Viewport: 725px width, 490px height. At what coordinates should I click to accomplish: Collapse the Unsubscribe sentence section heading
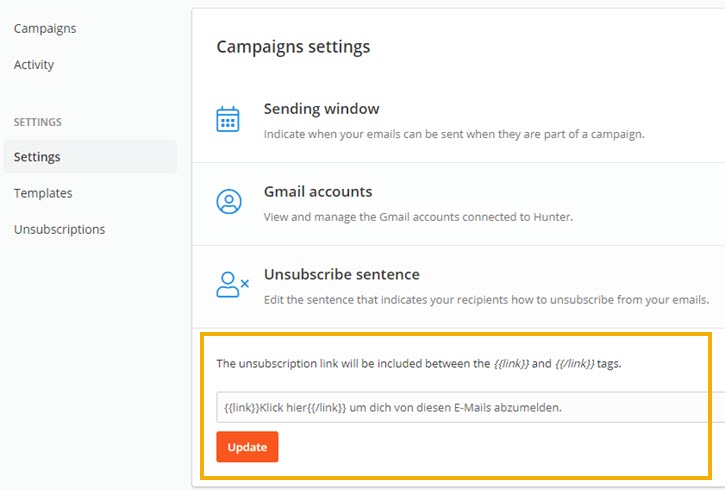[x=342, y=274]
